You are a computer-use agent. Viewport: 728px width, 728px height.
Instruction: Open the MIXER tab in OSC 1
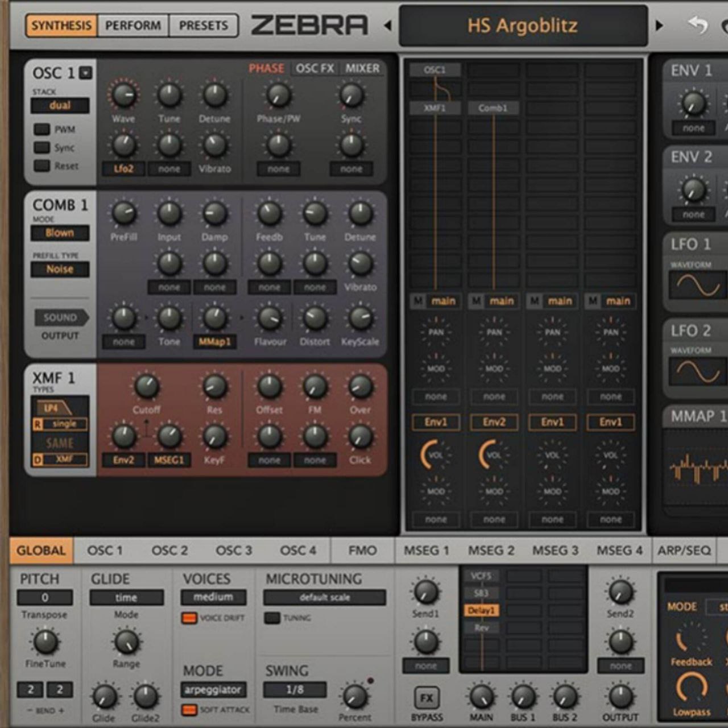click(x=362, y=68)
